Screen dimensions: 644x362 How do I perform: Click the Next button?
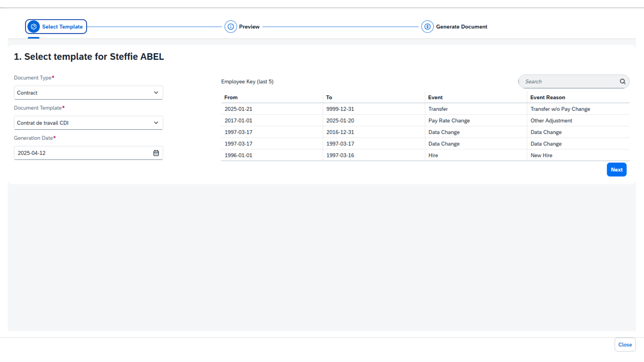pyautogui.click(x=616, y=170)
